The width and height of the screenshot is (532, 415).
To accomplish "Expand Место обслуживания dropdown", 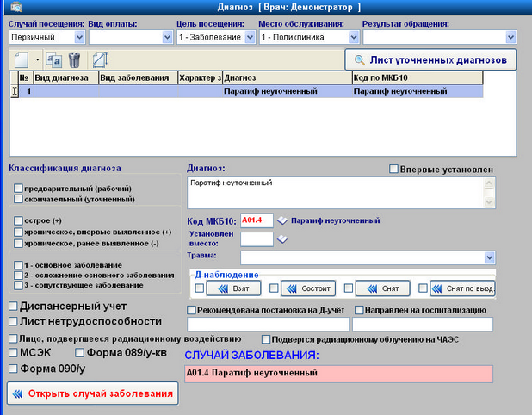I will [x=354, y=37].
